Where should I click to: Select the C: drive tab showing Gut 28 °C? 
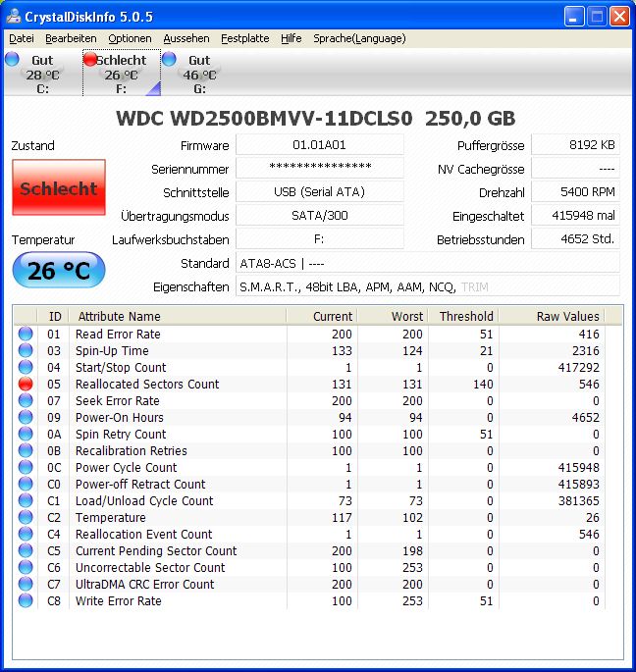pyautogui.click(x=42, y=74)
